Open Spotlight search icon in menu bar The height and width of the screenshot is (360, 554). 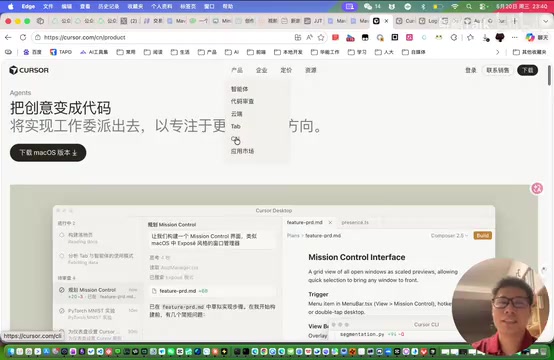469,6
